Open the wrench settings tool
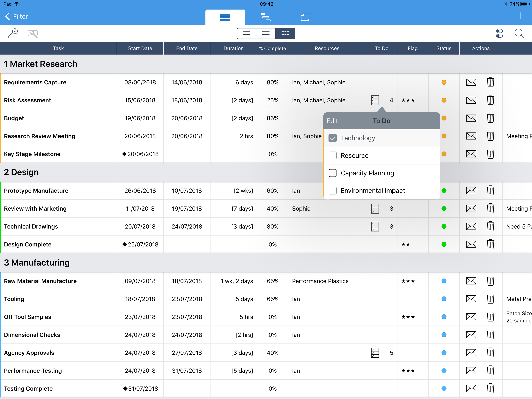Image resolution: width=532 pixels, height=399 pixels. [12, 34]
